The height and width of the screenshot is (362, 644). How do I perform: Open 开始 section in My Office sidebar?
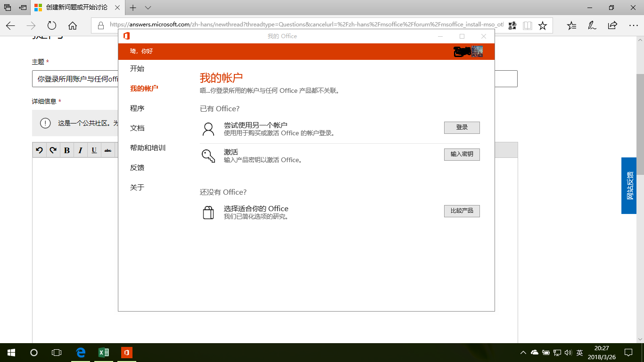pos(137,69)
